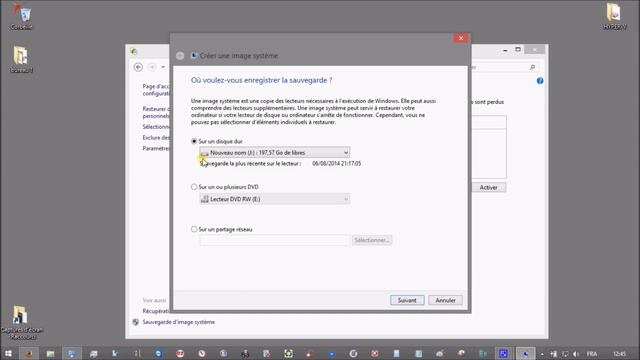Click the 'Activer' button in background window
Image resolution: width=640 pixels, height=360 pixels.
[489, 187]
